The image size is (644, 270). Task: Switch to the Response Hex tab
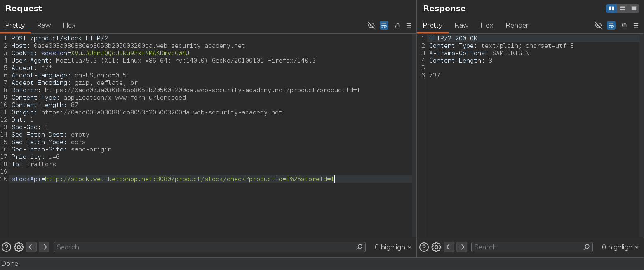(487, 25)
